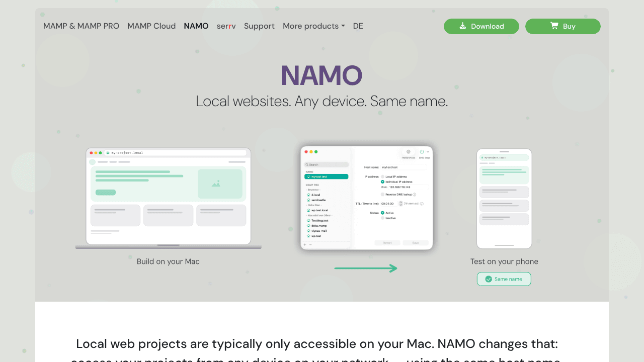The width and height of the screenshot is (644, 362).
Task: Click the NAMO heading logo
Action: [321, 75]
